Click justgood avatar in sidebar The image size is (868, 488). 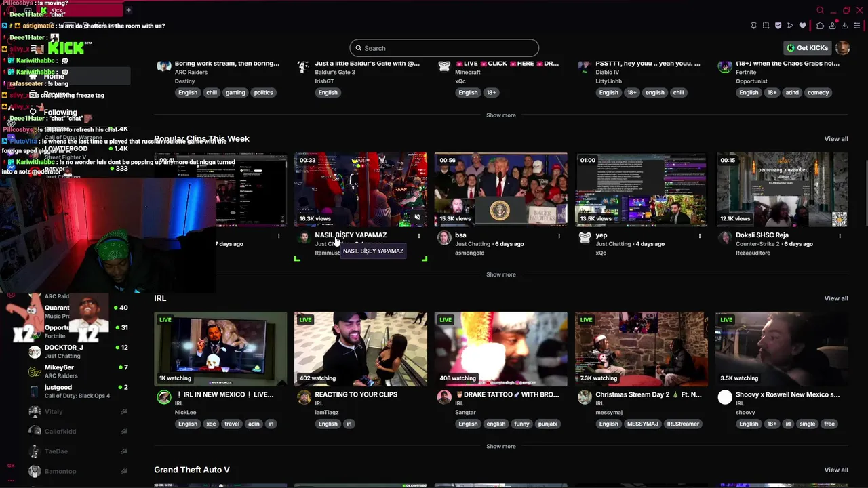pos(35,391)
